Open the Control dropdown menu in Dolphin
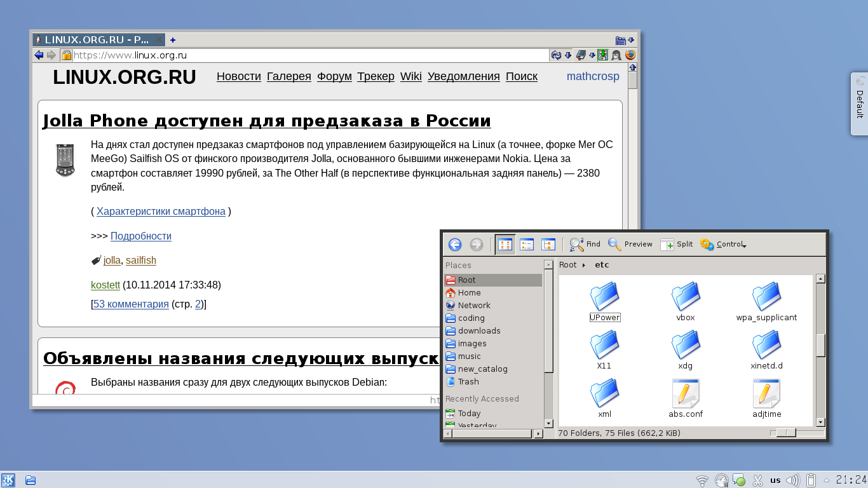The width and height of the screenshot is (868, 488). pyautogui.click(x=723, y=245)
